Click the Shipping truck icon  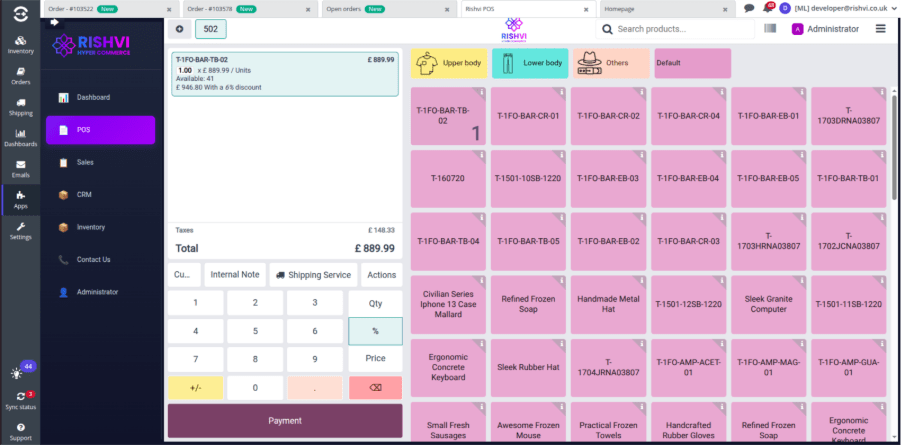point(20,105)
